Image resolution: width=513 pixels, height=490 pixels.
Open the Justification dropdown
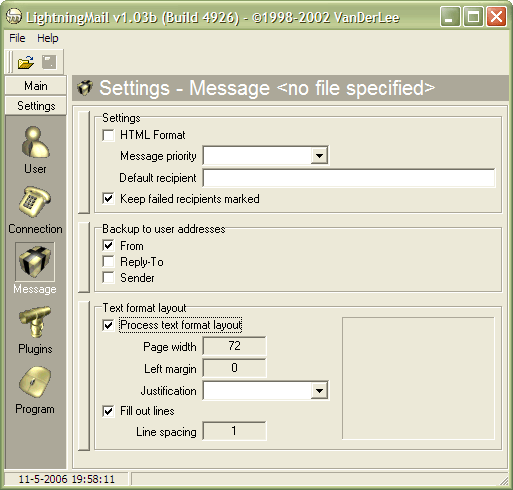point(319,391)
